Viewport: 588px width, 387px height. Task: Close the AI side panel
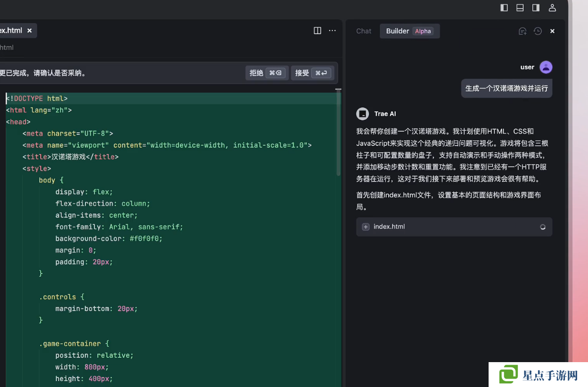(x=552, y=31)
